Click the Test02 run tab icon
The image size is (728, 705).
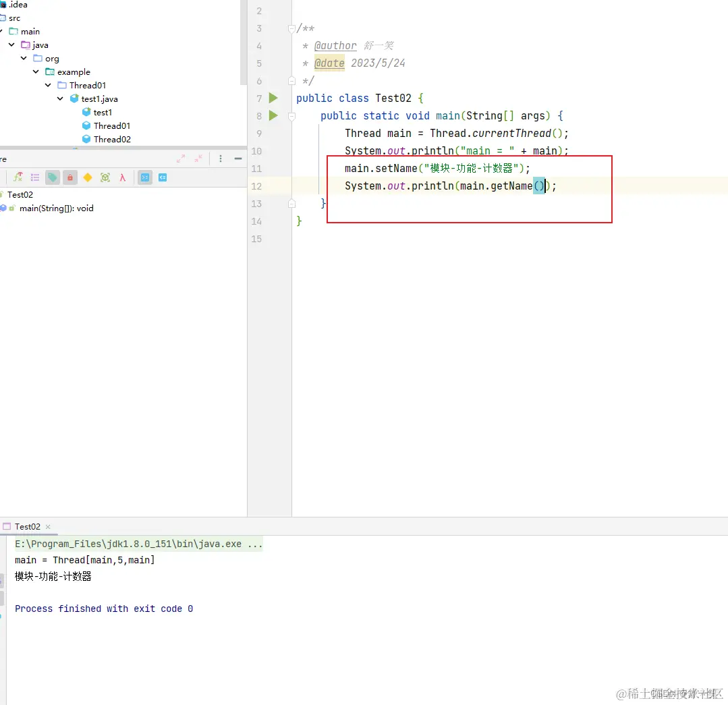coord(7,526)
